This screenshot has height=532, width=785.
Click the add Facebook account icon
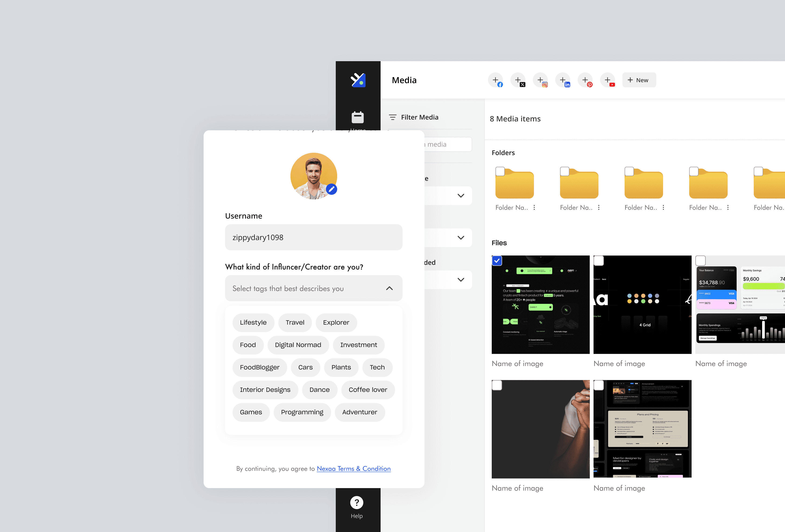(495, 80)
